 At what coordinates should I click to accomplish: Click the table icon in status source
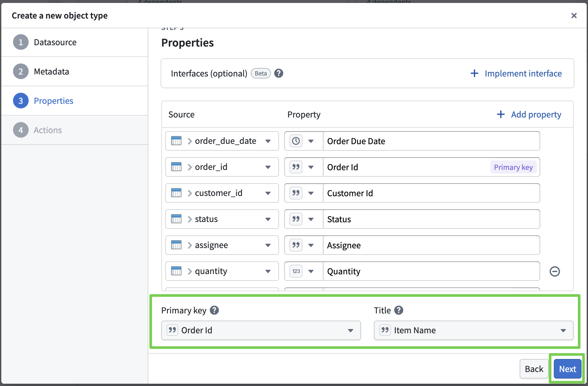click(x=176, y=219)
